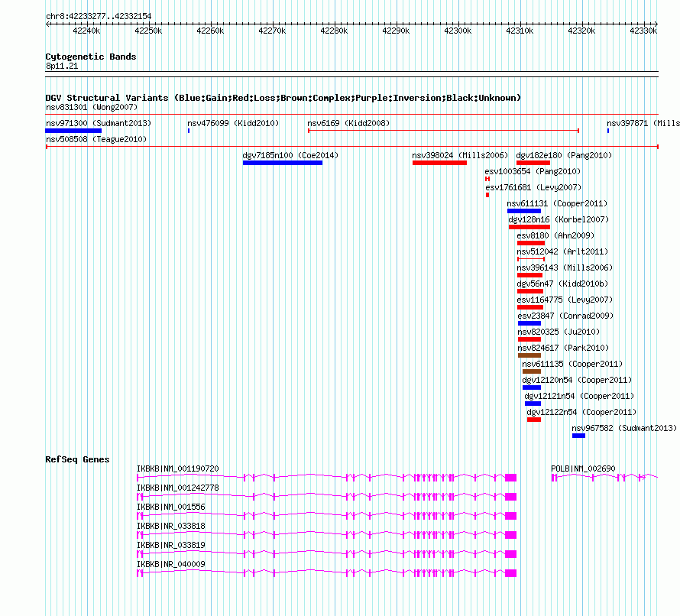The height and width of the screenshot is (616, 680).
Task: Click the blue nsv611131 Cooper2011 bar
Action: click(x=524, y=211)
